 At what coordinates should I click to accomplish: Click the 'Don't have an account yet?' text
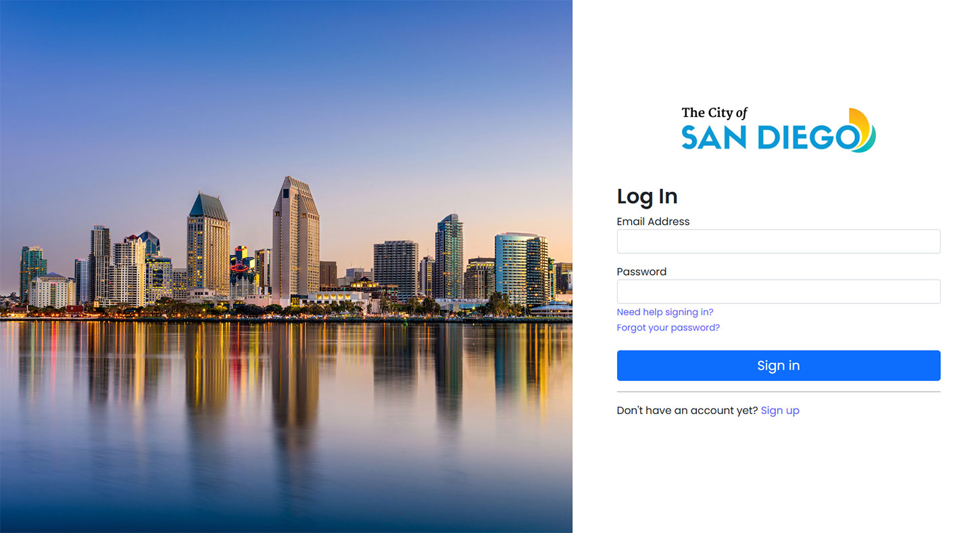[687, 411]
